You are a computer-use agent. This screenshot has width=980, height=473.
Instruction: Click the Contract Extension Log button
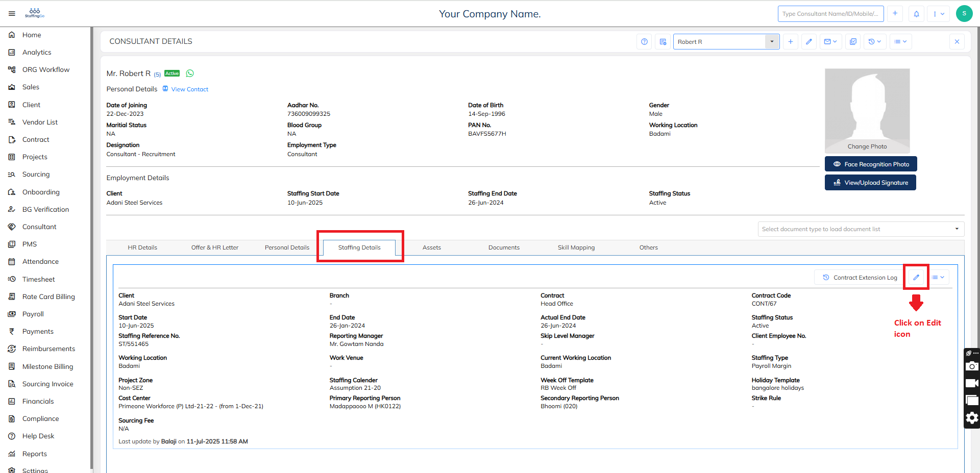[860, 278]
